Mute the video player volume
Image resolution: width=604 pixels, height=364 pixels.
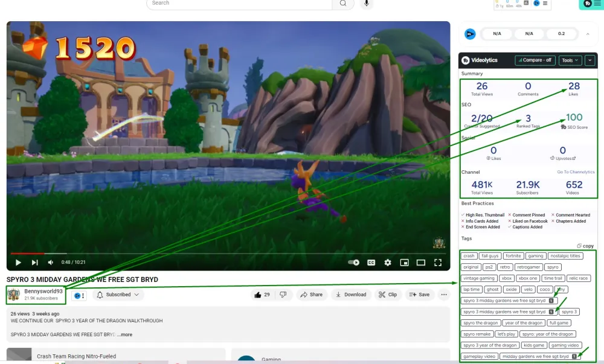click(51, 263)
